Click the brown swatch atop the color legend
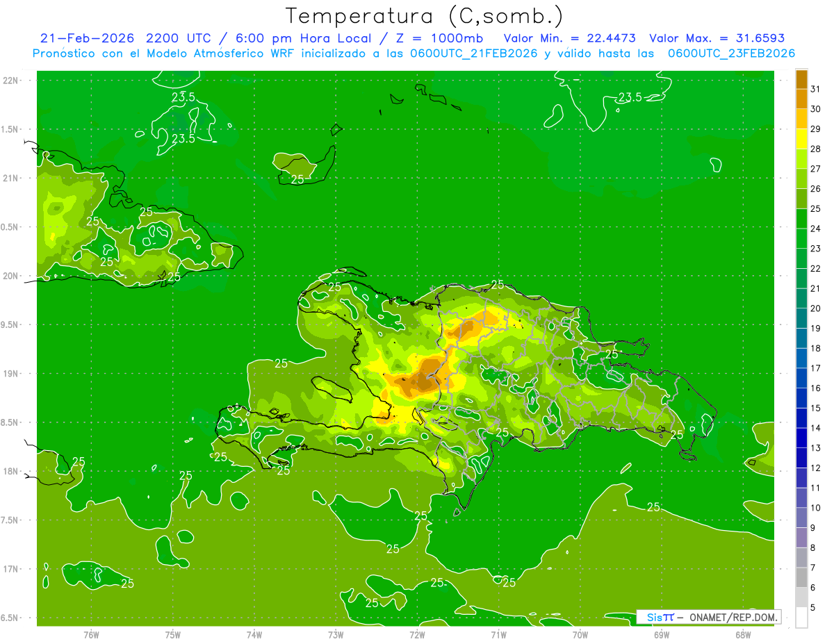The image size is (834, 644). [801, 79]
